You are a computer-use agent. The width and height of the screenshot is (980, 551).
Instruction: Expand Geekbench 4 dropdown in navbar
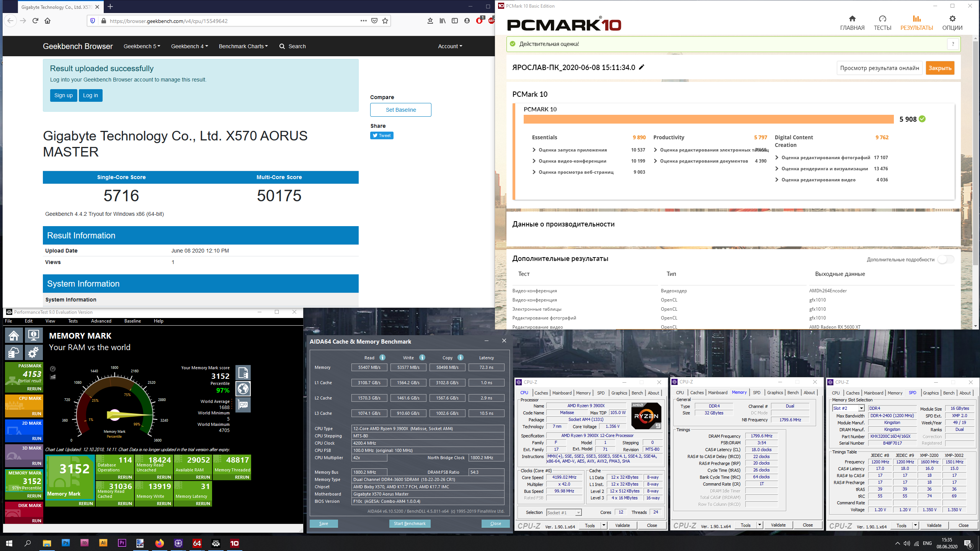point(189,46)
